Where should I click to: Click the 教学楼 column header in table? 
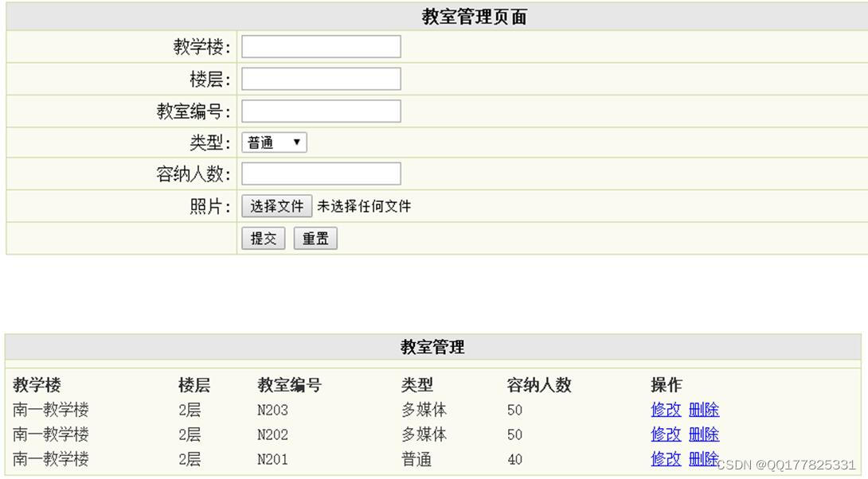click(x=37, y=385)
